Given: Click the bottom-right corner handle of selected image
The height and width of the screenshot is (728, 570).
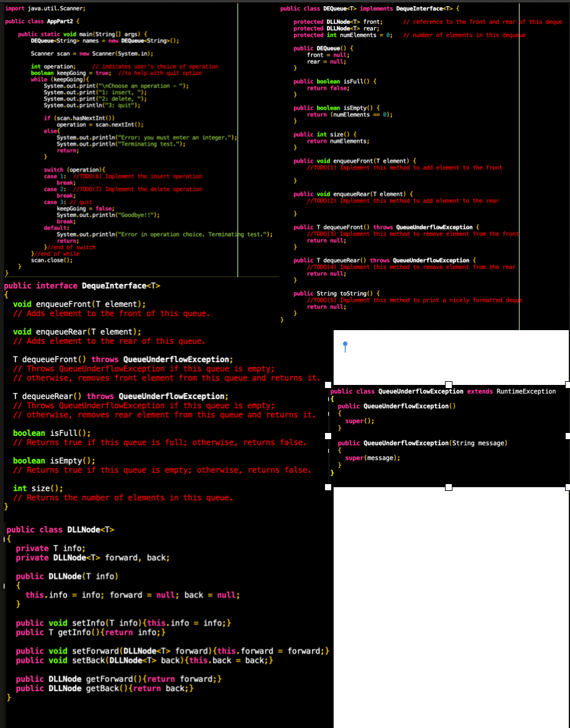Looking at the screenshot, I should tap(567, 486).
